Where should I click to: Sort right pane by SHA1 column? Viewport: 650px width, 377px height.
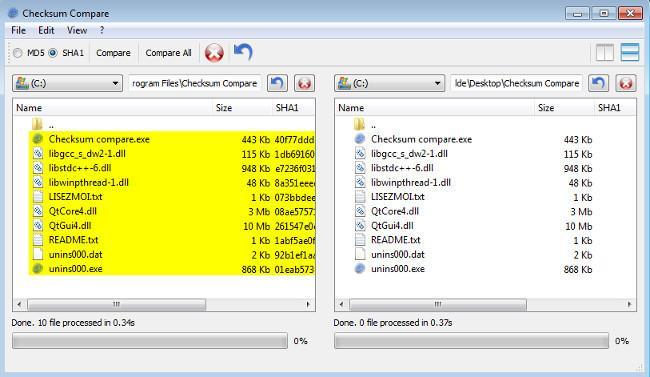tap(615, 108)
